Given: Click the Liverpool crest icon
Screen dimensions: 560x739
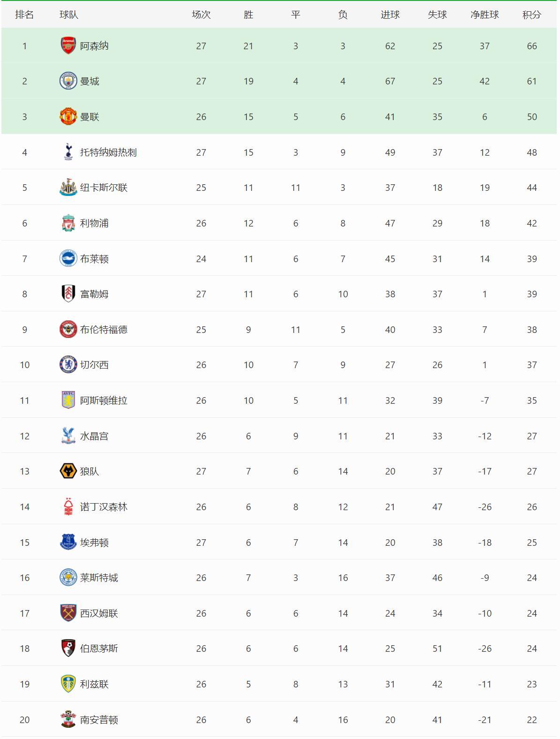Looking at the screenshot, I should click(68, 223).
